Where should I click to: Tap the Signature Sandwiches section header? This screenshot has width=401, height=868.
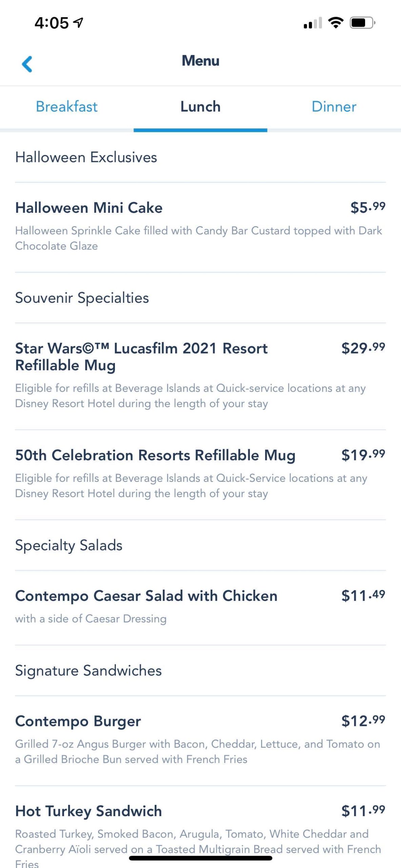88,671
